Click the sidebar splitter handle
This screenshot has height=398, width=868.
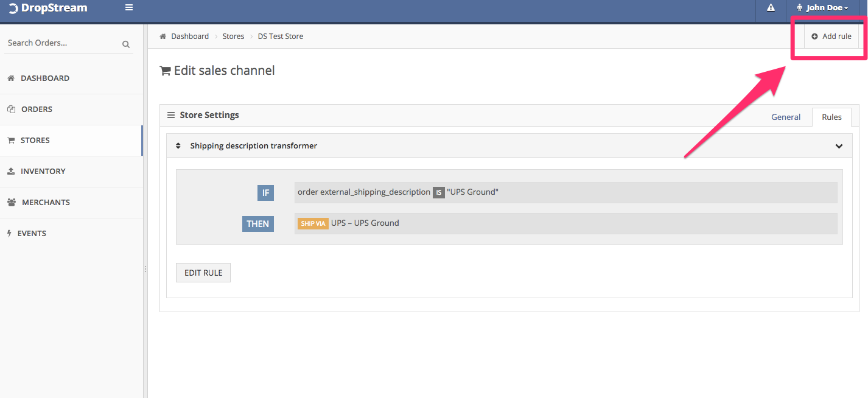[145, 268]
